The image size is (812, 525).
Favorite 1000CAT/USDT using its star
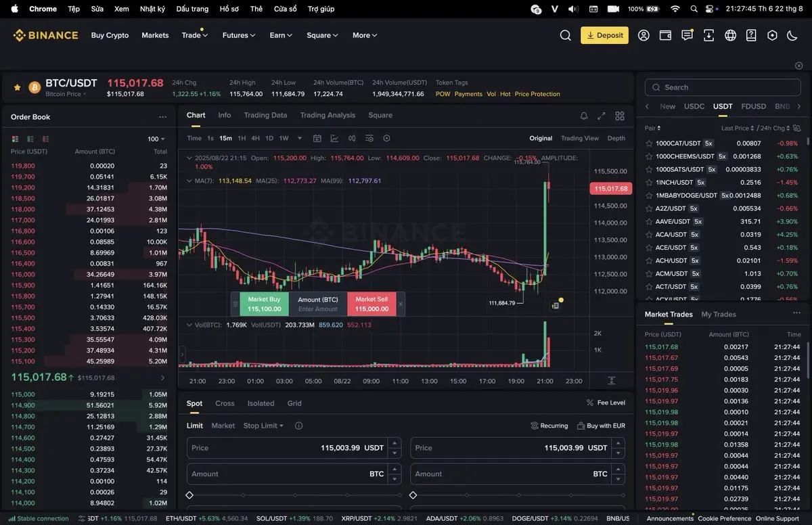649,143
